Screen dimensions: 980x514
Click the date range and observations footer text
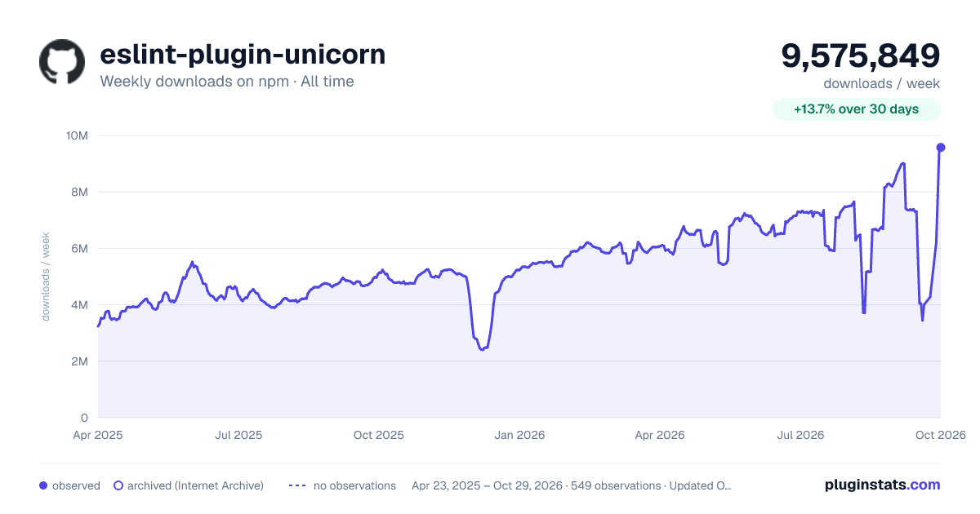pyautogui.click(x=572, y=485)
